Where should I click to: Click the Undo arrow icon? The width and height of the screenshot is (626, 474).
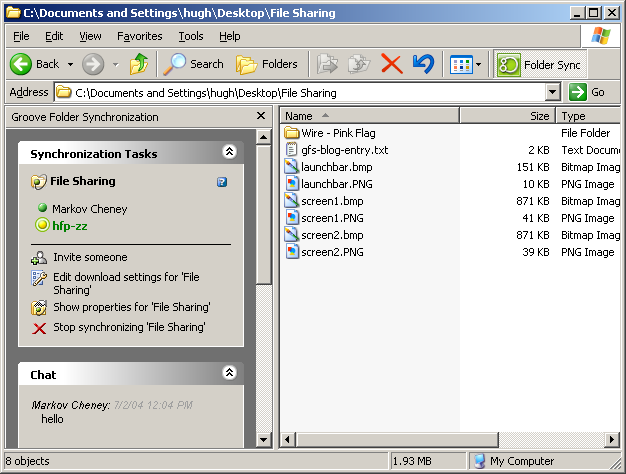click(423, 64)
